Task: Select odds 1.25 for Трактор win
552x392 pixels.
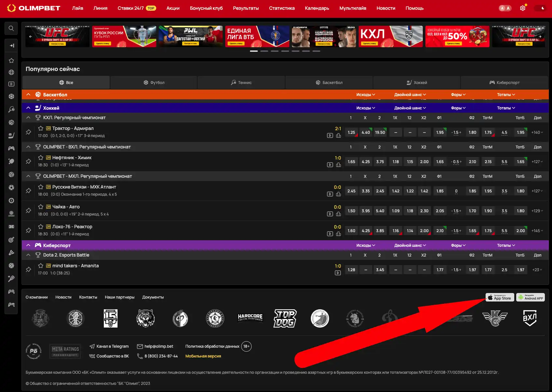Action: 351,133
